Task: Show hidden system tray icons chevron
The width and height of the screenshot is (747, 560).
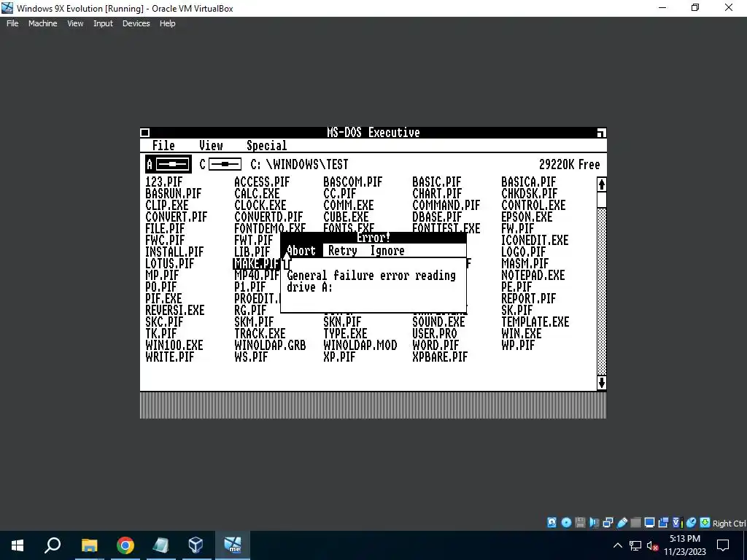Action: point(617,545)
